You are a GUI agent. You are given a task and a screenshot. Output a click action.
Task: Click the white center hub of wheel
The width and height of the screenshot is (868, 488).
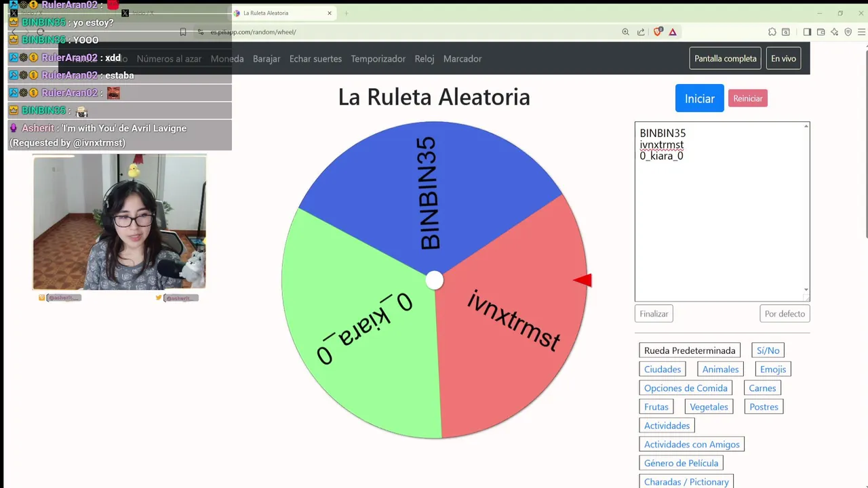click(434, 280)
